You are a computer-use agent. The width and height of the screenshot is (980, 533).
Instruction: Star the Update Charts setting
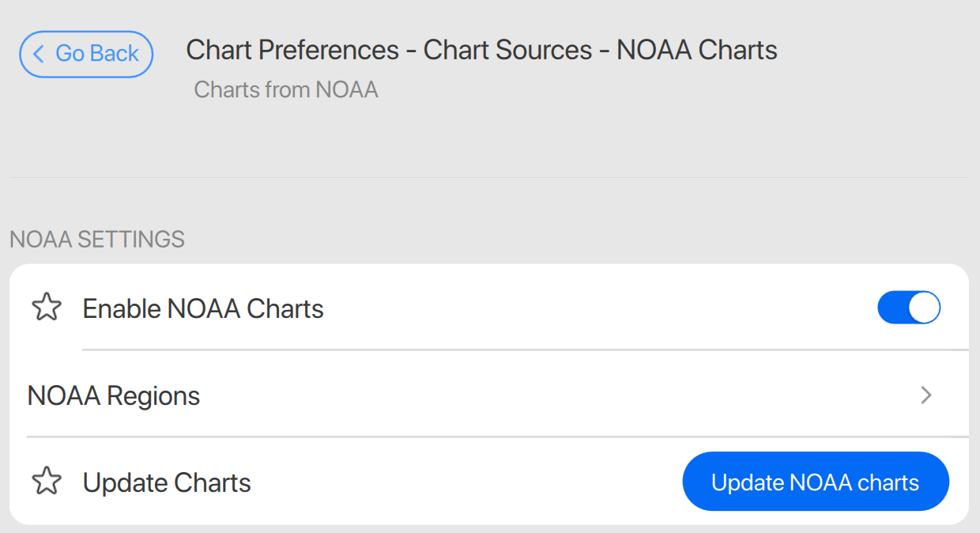pyautogui.click(x=47, y=482)
